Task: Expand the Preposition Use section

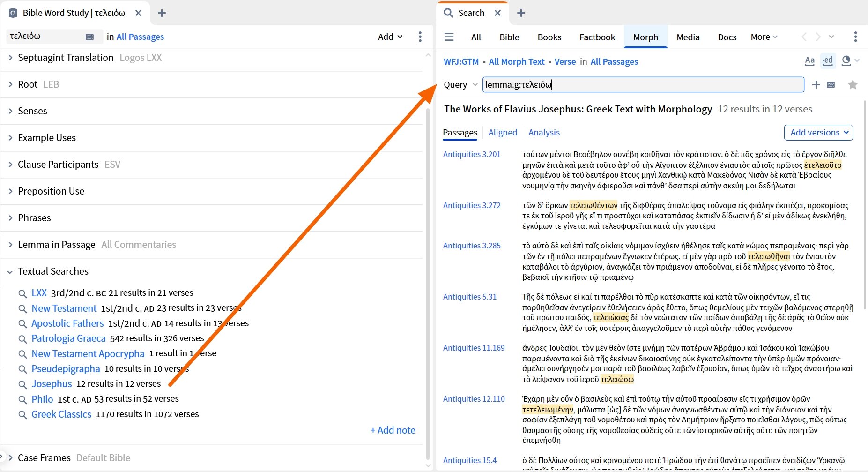Action: coord(10,191)
